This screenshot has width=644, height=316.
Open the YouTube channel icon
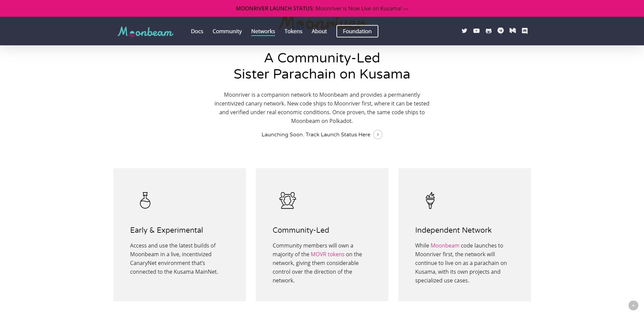[x=476, y=31]
